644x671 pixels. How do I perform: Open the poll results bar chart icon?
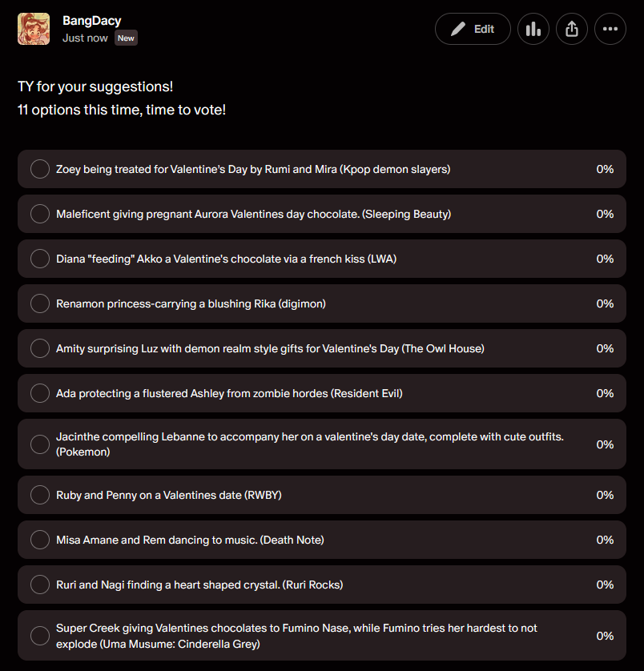point(533,29)
